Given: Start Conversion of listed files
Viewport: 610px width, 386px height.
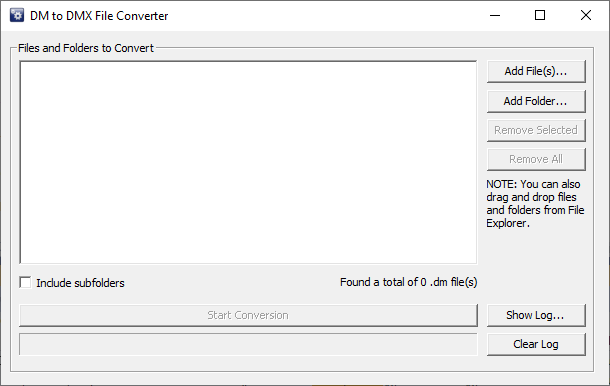Looking at the screenshot, I should [x=248, y=315].
